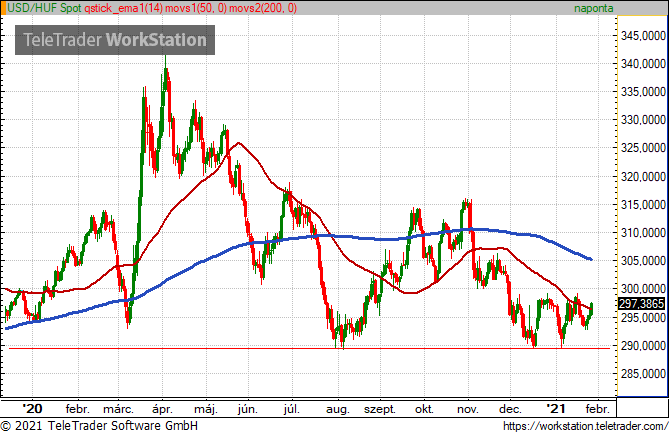This screenshot has height=434, width=669.
Task: Click the first febr. label after '20
Action: (78, 409)
